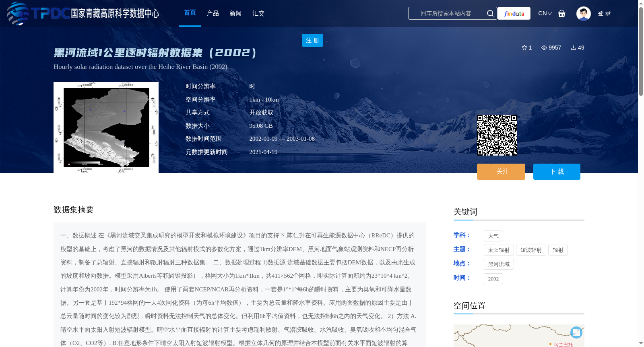644x347 pixels.
Task: Click the 登录 login link
Action: click(x=604, y=13)
